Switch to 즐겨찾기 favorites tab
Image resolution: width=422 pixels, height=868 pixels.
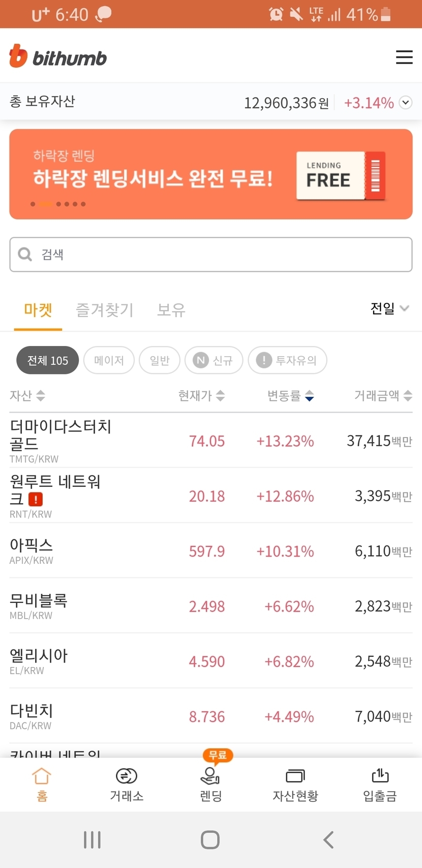click(x=105, y=309)
